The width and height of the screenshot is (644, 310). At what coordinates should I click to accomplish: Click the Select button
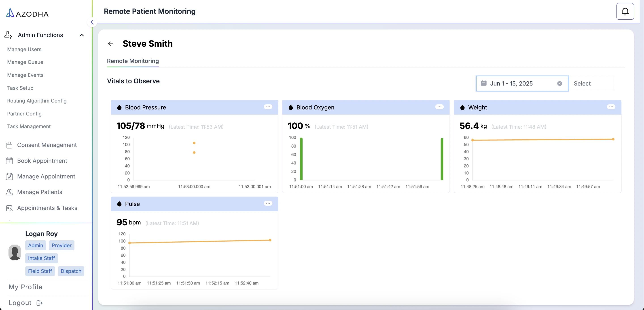pos(582,83)
